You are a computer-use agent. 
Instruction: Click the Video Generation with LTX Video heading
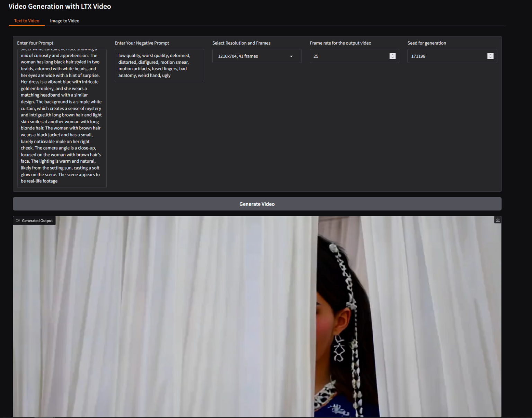(60, 7)
